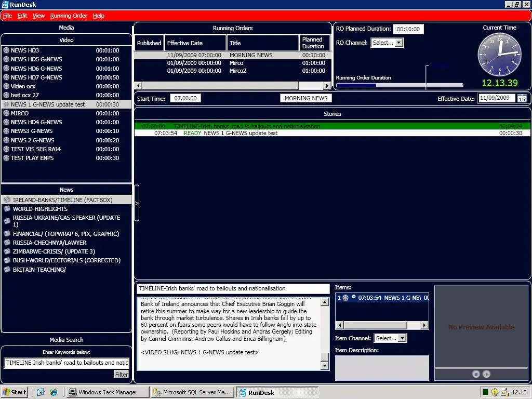Open the View menu

pyautogui.click(x=39, y=16)
